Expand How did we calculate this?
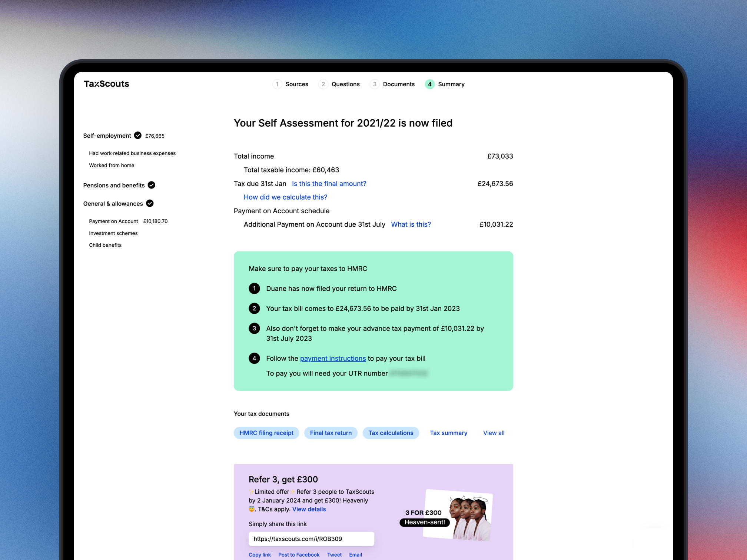747x560 pixels. click(285, 197)
